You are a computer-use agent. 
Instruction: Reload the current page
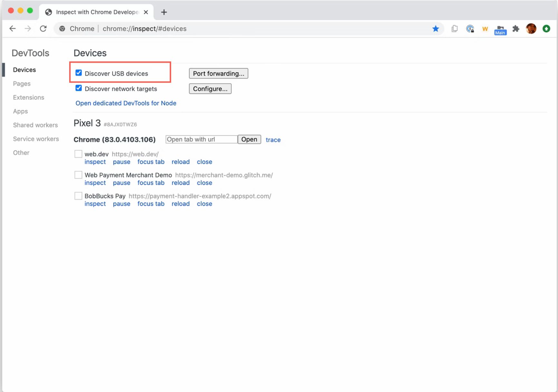[43, 28]
